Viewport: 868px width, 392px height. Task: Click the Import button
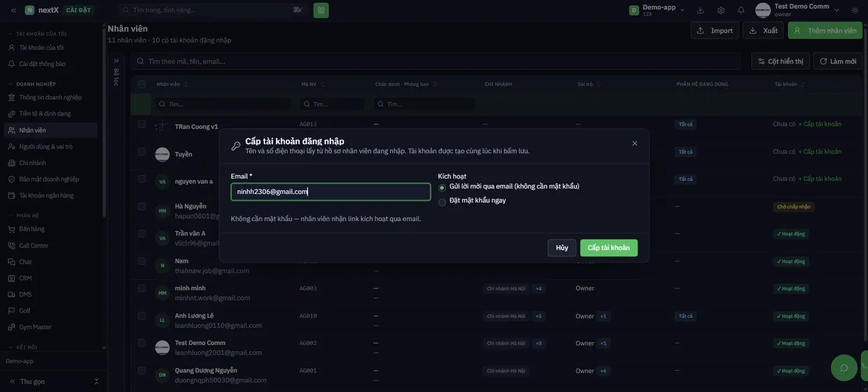715,31
